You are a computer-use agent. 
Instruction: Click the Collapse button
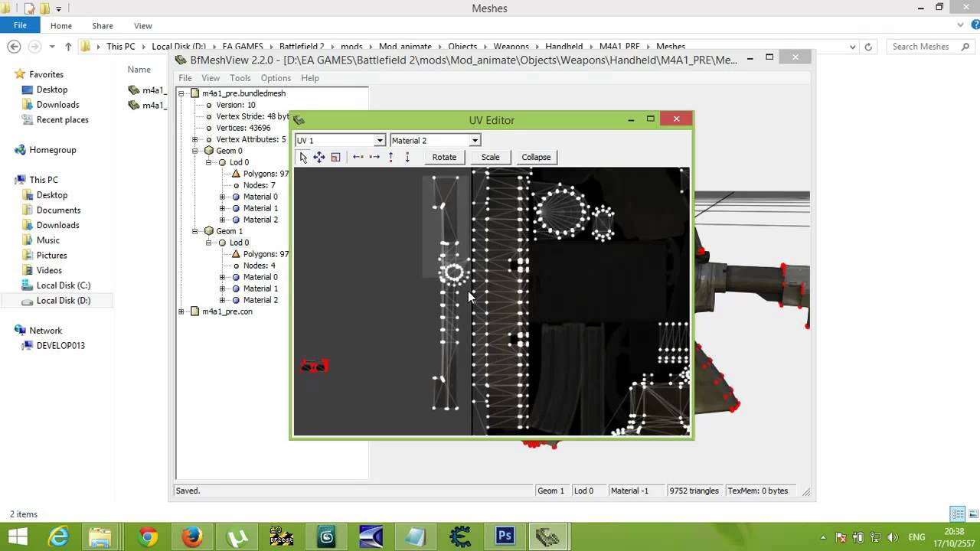tap(536, 157)
